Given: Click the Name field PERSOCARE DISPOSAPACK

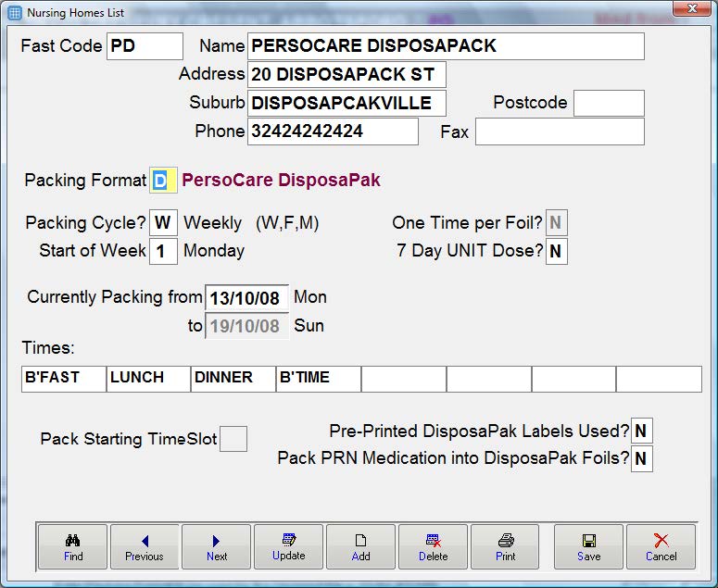Looking at the screenshot, I should tap(446, 46).
